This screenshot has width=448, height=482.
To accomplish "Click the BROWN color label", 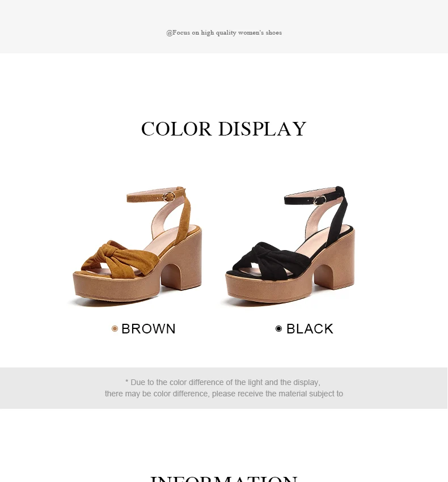I will point(149,329).
